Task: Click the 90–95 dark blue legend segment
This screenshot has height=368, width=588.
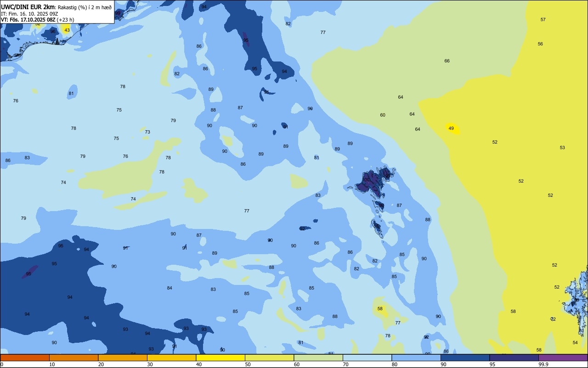Action: 465,357
